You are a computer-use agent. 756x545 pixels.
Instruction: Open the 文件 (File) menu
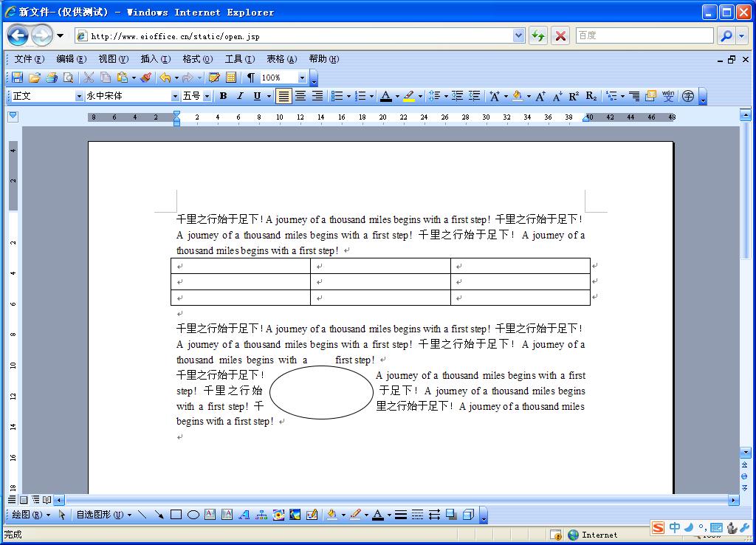(x=29, y=59)
